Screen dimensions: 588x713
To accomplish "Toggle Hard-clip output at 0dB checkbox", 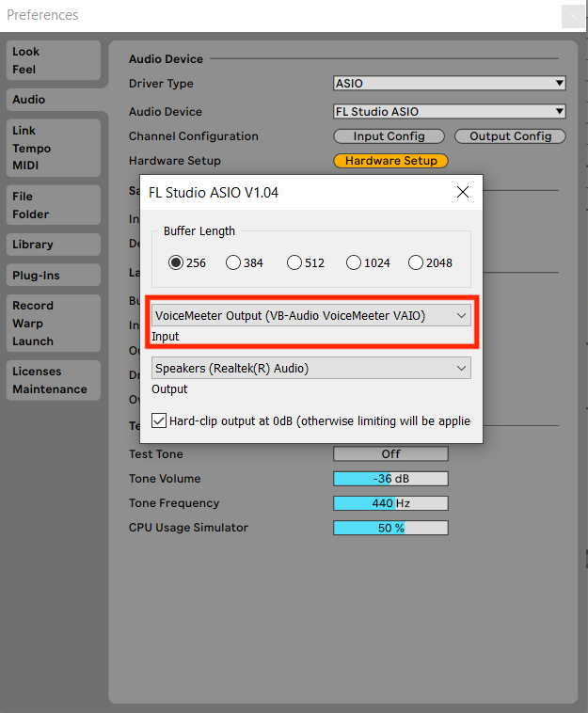I will [159, 420].
